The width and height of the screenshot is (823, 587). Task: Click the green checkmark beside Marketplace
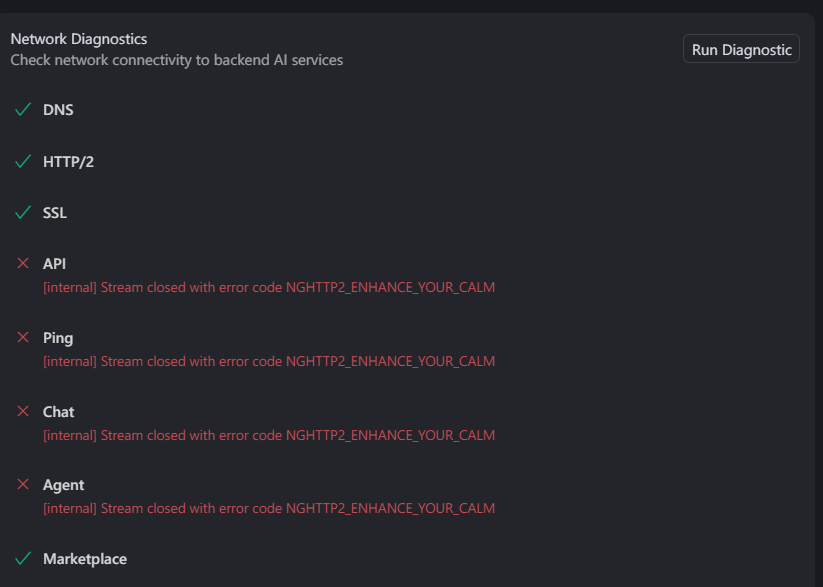click(x=23, y=558)
